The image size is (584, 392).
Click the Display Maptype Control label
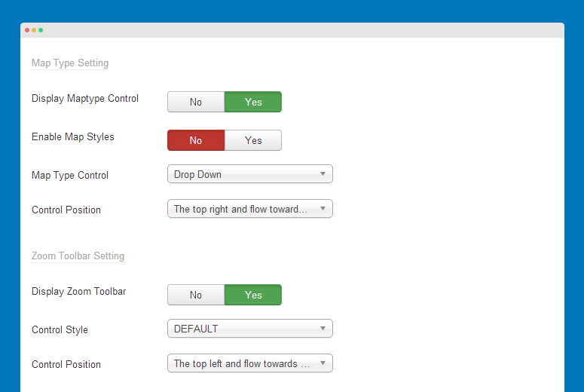[x=85, y=98]
